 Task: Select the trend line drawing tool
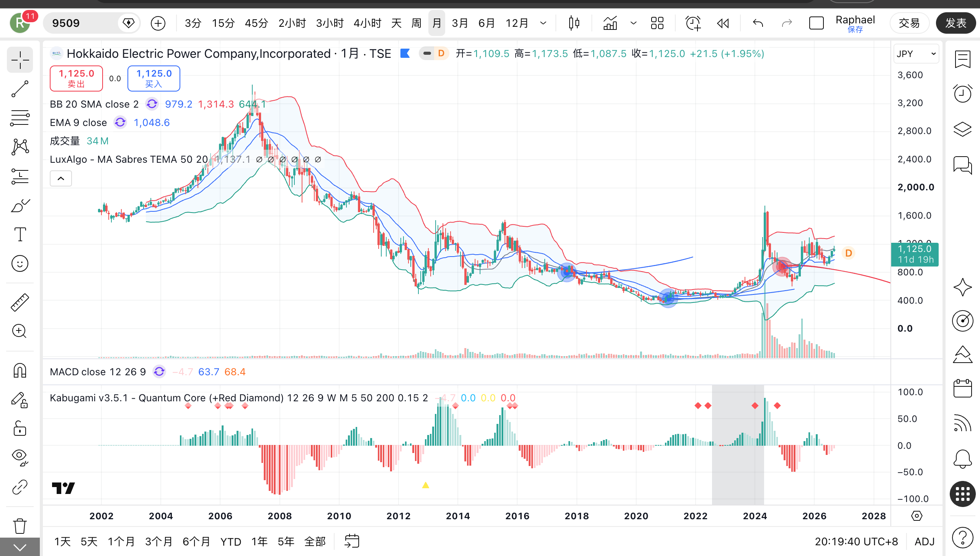[x=20, y=89]
